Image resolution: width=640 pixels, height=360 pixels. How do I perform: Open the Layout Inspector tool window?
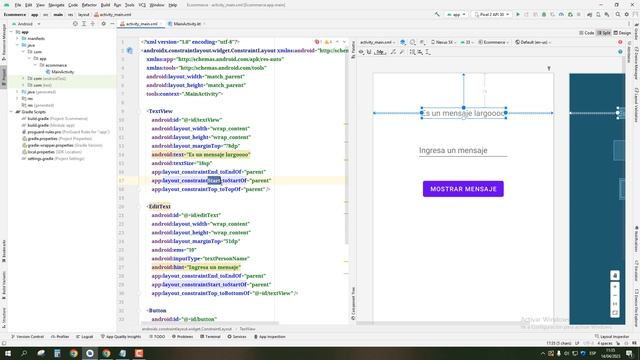click(x=612, y=337)
